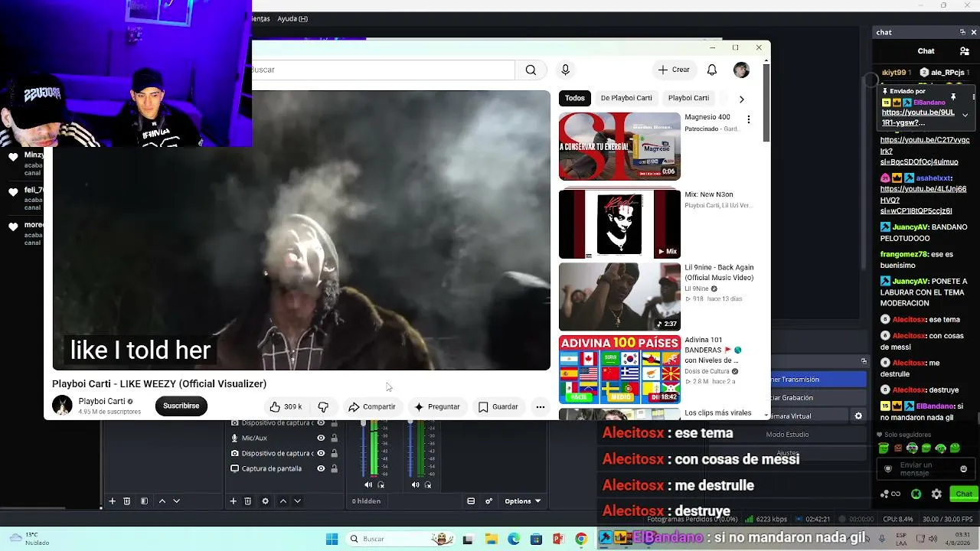The width and height of the screenshot is (980, 551).
Task: Open the YouTube account avatar menu
Action: click(741, 70)
